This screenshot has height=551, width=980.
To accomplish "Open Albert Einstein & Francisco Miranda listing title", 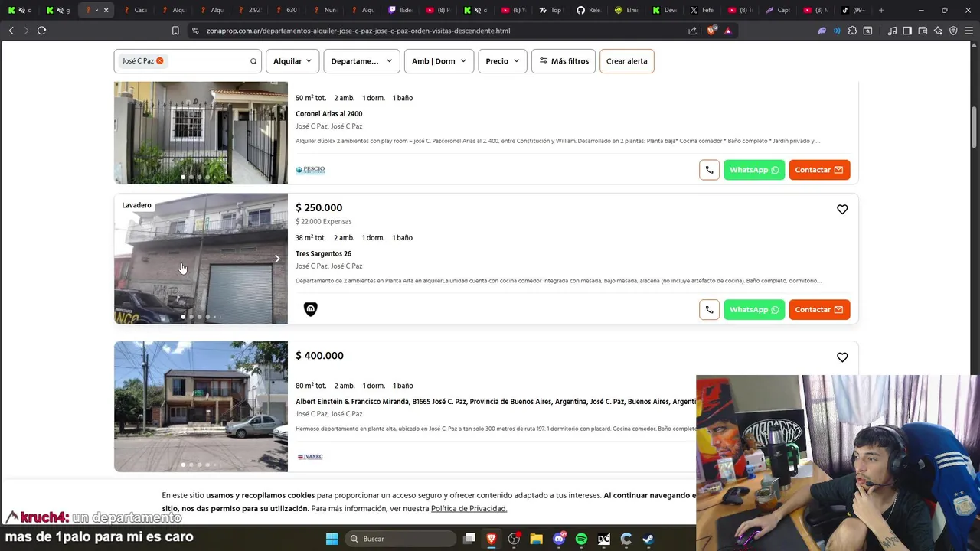I will (495, 402).
